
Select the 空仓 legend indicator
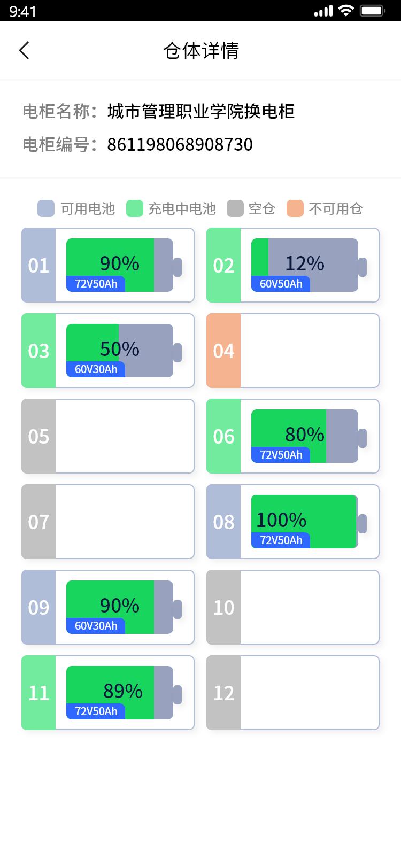pos(234,208)
